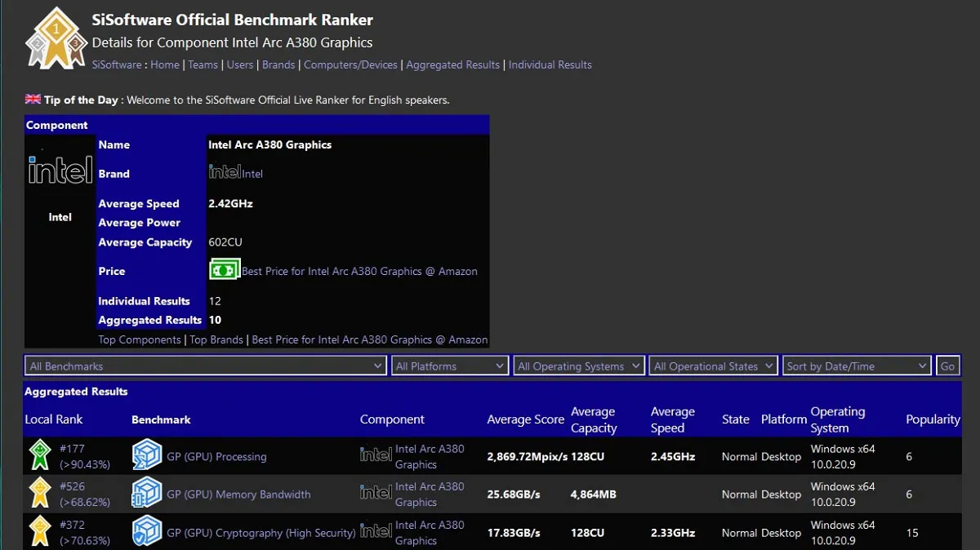
Task: Click the SiSoftware ranker medals logo
Action: (56, 37)
